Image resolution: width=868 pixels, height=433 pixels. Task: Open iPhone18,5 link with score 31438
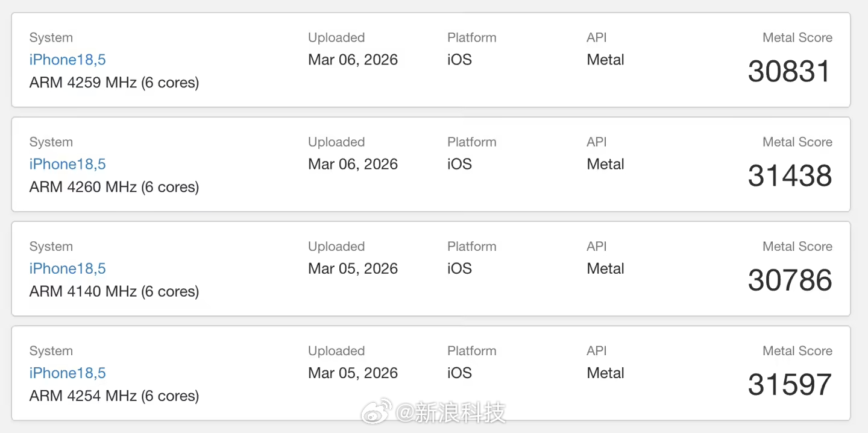point(68,164)
